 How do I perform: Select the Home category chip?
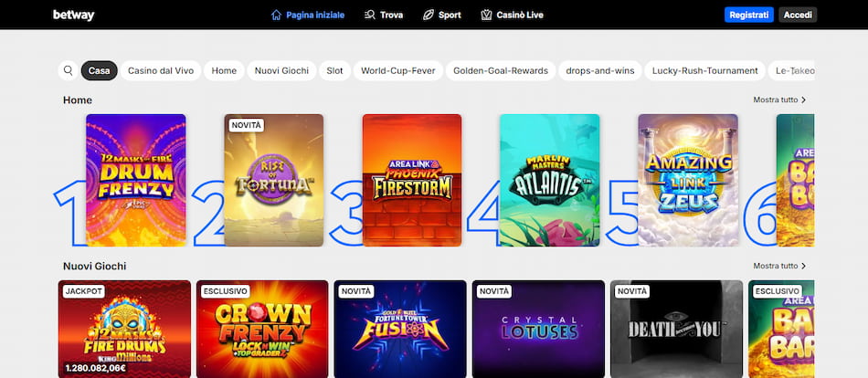pyautogui.click(x=224, y=71)
